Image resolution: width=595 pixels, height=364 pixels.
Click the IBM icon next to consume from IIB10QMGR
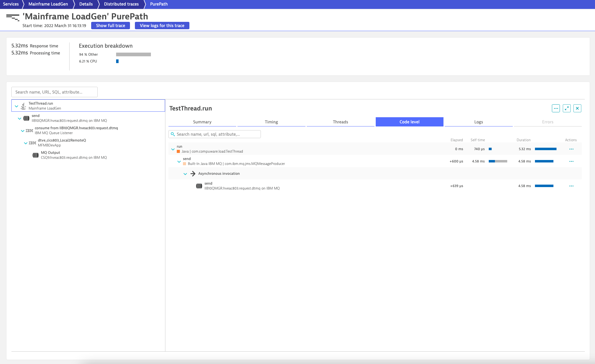click(29, 131)
